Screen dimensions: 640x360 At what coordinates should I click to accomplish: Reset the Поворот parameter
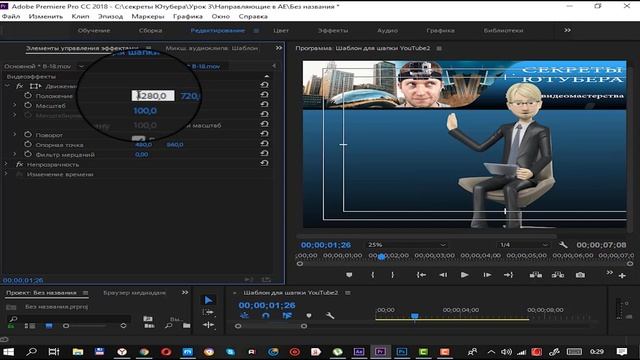[264, 134]
